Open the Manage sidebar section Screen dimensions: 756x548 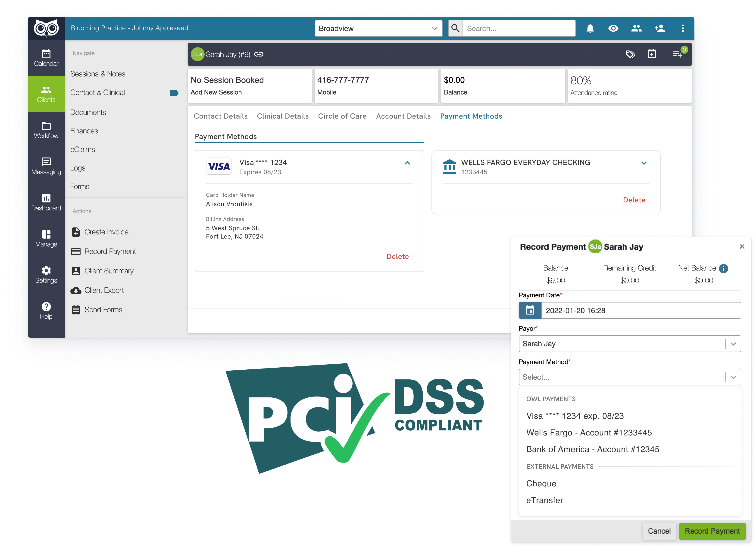pos(46,239)
